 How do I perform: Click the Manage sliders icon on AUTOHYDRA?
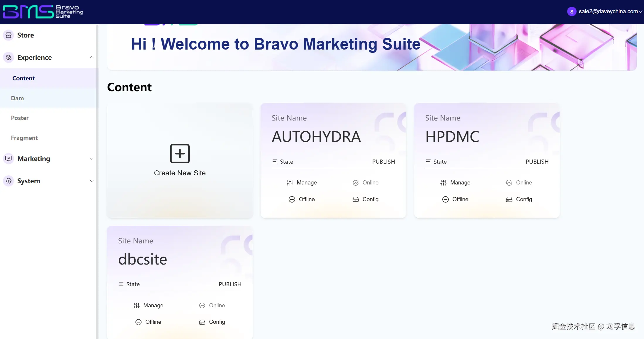290,183
